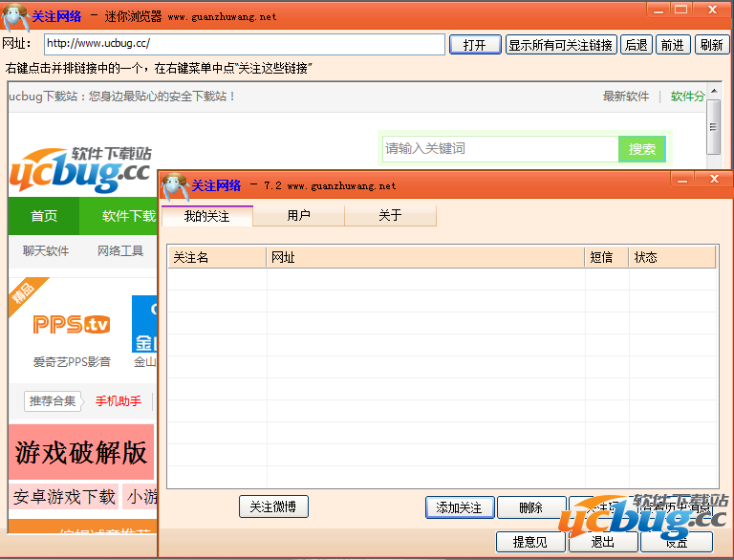Screen dimensions: 734x560
Task: Open the 爱奇艺PPS影音 link
Action: point(72,361)
